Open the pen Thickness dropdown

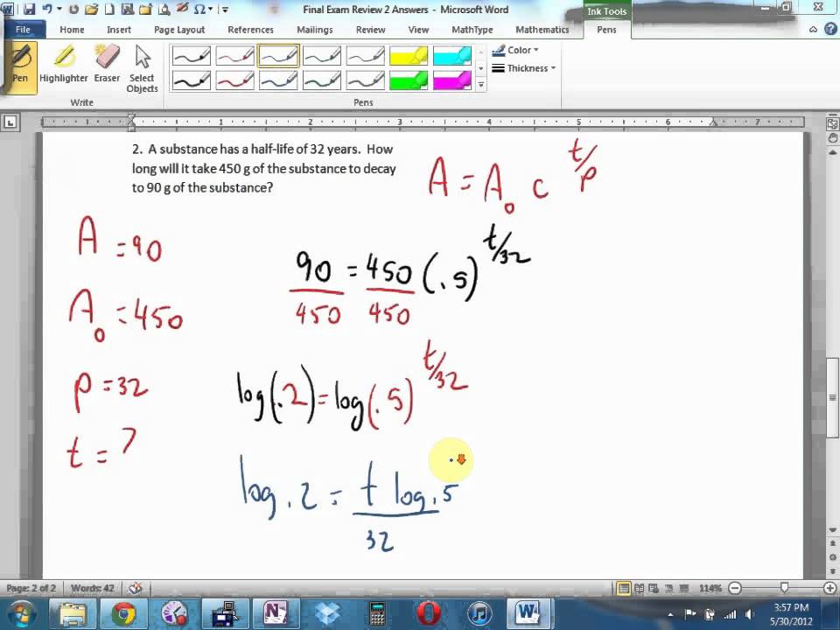524,68
